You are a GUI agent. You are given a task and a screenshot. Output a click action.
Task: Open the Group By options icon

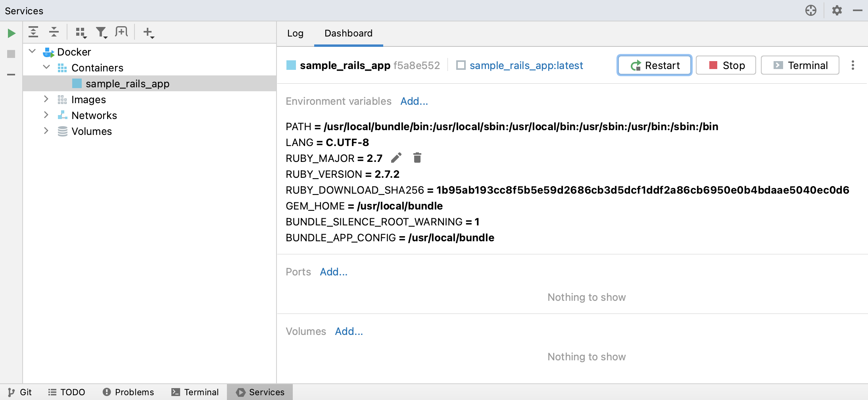[81, 32]
